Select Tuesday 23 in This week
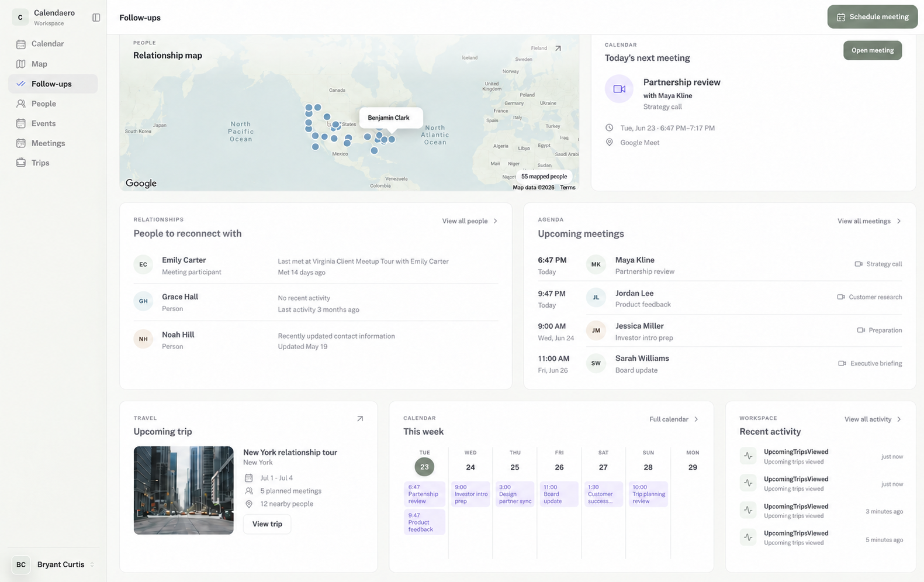 click(424, 467)
